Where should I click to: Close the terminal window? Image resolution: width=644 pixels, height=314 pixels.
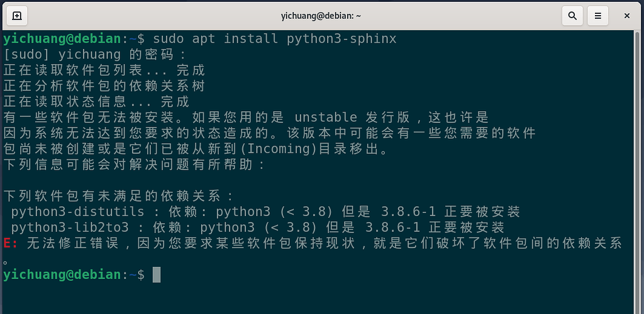click(x=628, y=16)
